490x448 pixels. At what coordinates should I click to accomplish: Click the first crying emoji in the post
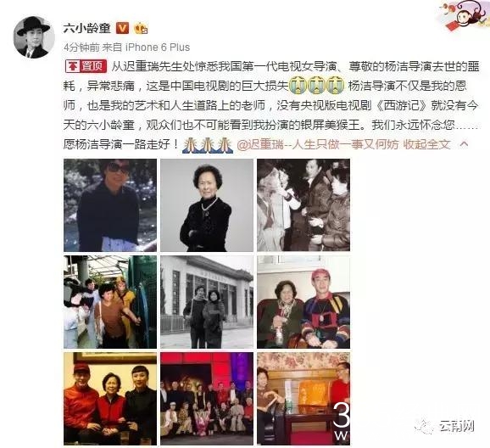click(x=298, y=86)
